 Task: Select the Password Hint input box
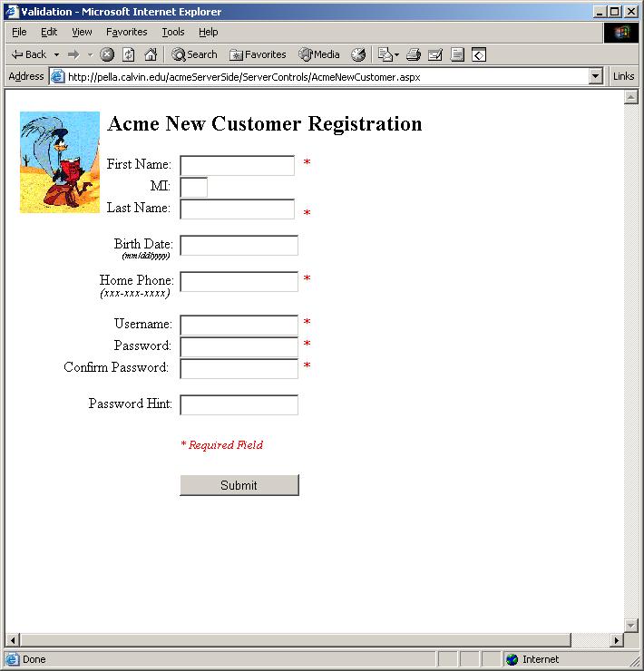point(239,404)
